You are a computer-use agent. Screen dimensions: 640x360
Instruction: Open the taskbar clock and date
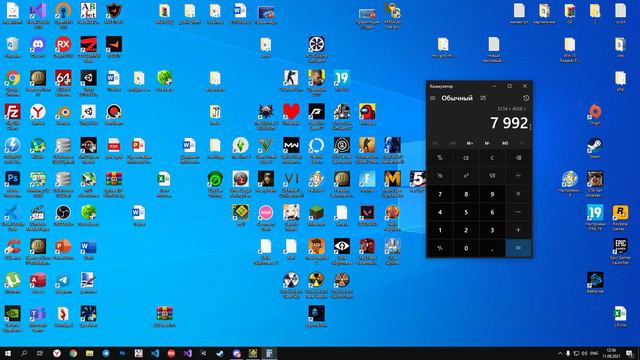(x=611, y=353)
